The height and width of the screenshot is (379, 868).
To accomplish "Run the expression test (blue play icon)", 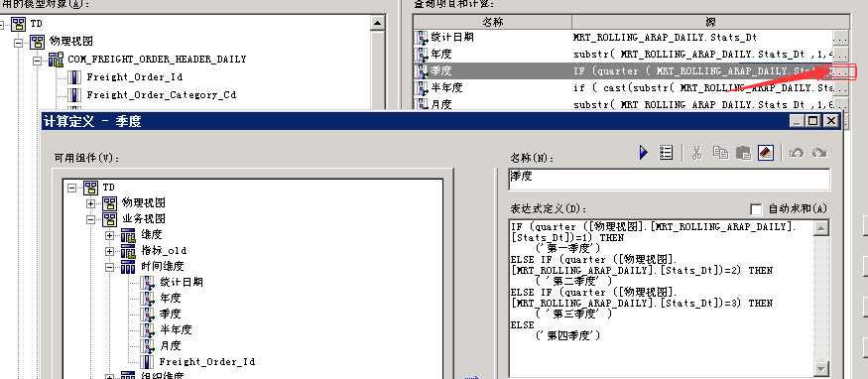I will click(x=643, y=153).
